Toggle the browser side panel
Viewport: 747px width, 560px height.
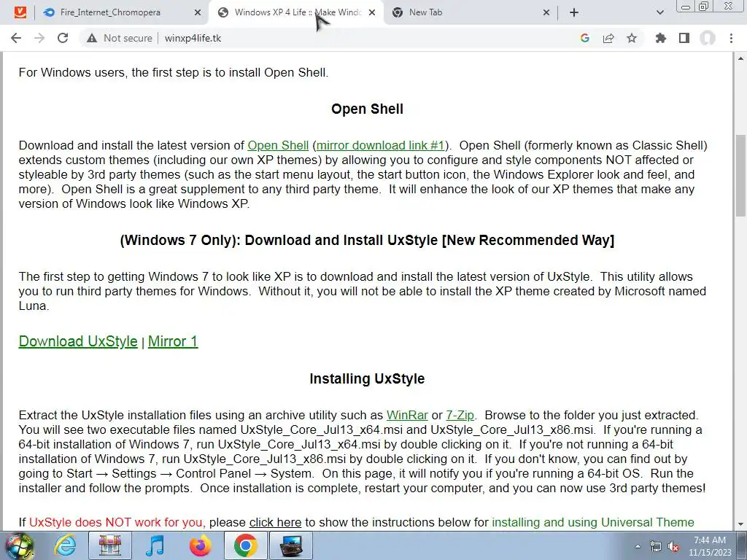(684, 38)
